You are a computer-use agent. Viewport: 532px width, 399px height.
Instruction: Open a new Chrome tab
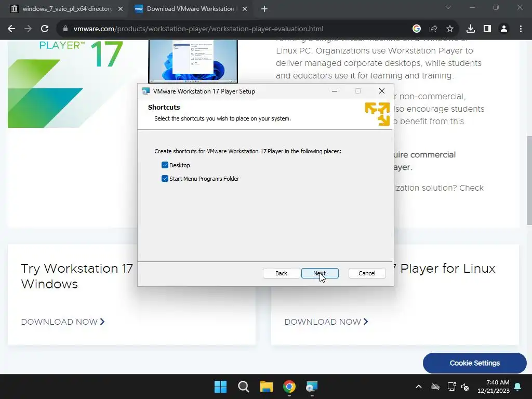[x=264, y=9]
